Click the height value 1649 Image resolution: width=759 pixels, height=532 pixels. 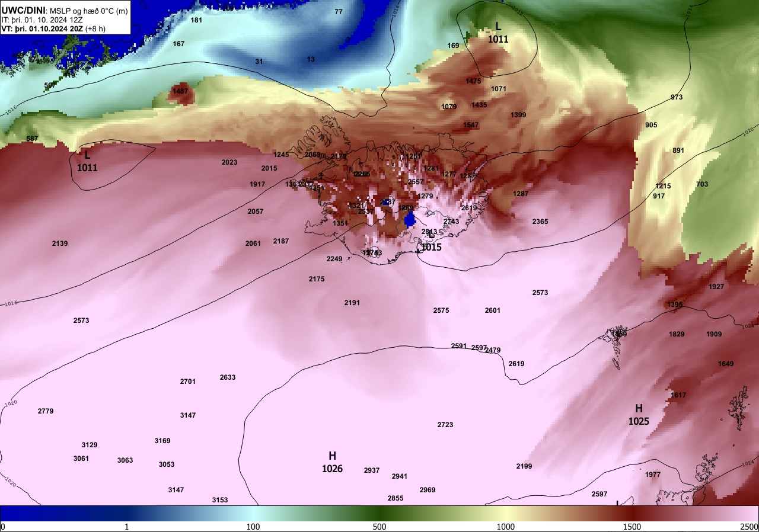click(x=726, y=364)
